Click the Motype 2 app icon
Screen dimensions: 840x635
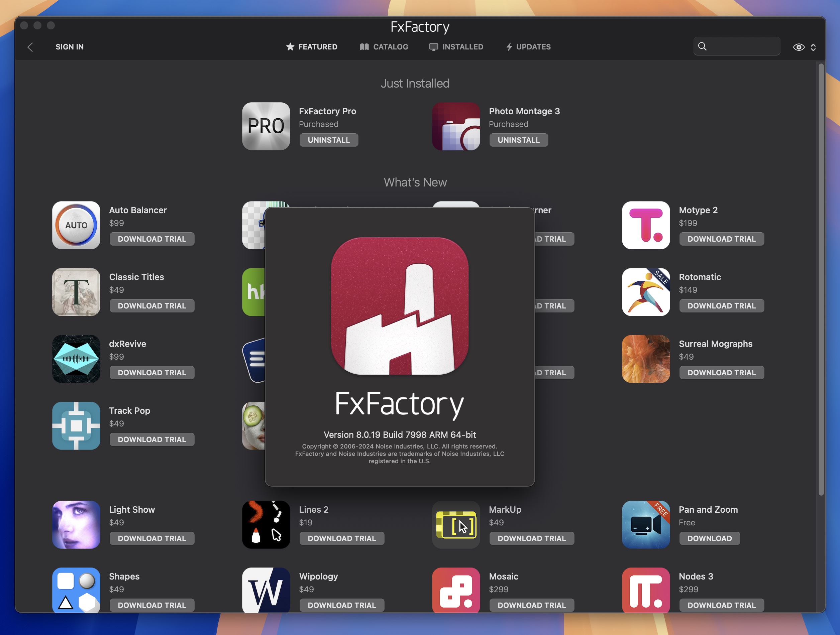646,225
